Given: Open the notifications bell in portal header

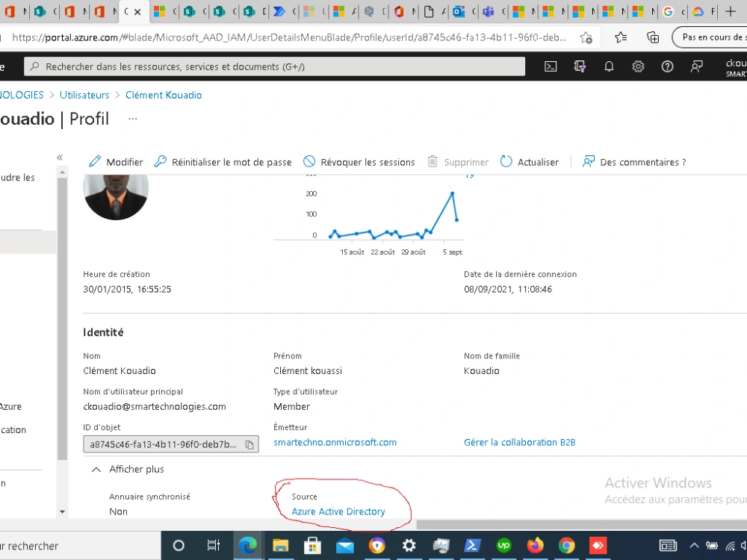Looking at the screenshot, I should click(609, 66).
